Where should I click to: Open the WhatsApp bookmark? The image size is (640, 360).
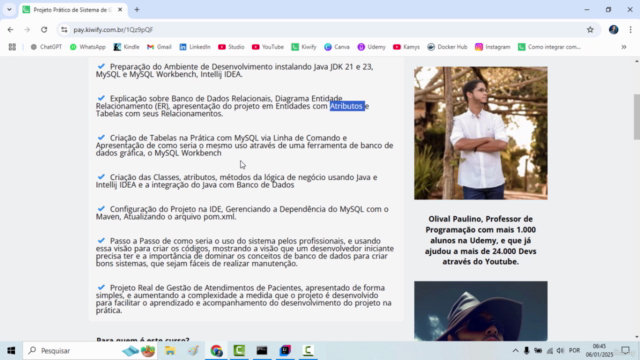88,47
